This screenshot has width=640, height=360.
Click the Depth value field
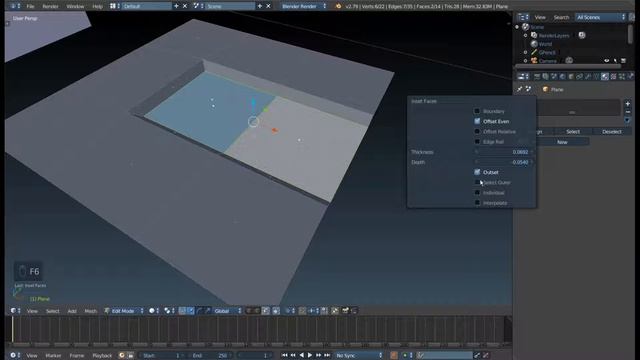point(504,162)
